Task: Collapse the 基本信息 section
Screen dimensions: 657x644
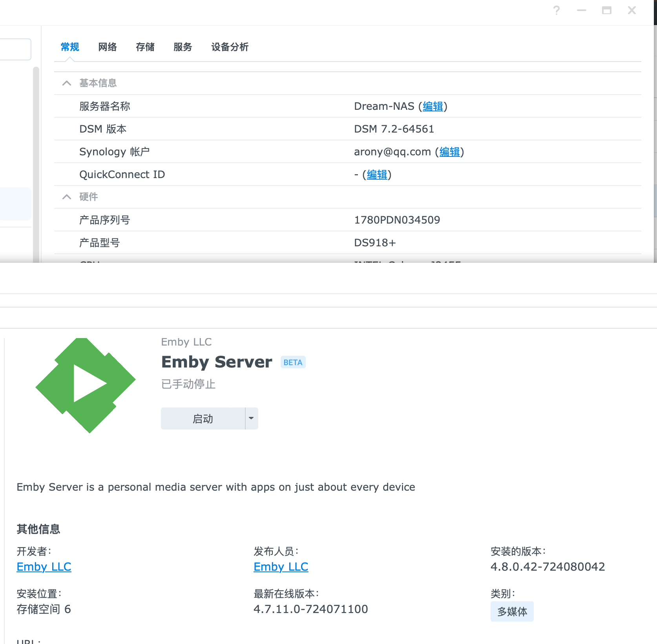Action: 67,83
